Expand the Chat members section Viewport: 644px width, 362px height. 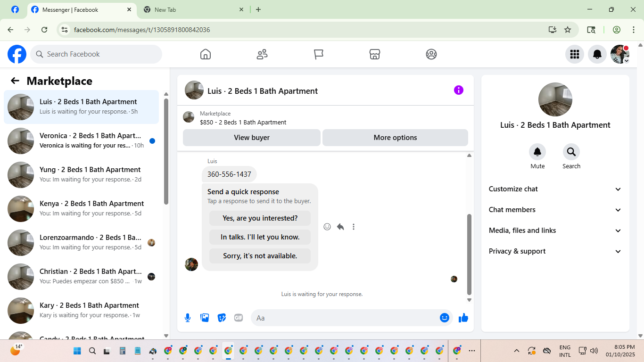click(555, 210)
